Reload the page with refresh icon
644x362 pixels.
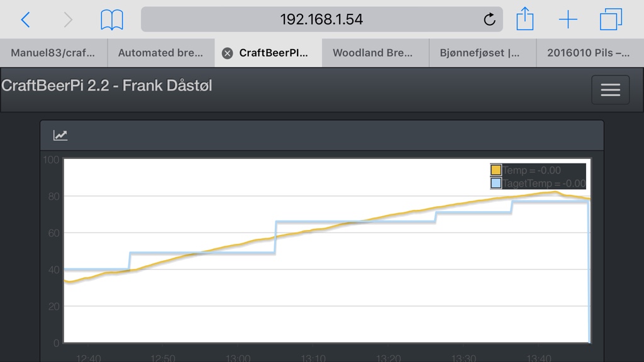pos(489,19)
